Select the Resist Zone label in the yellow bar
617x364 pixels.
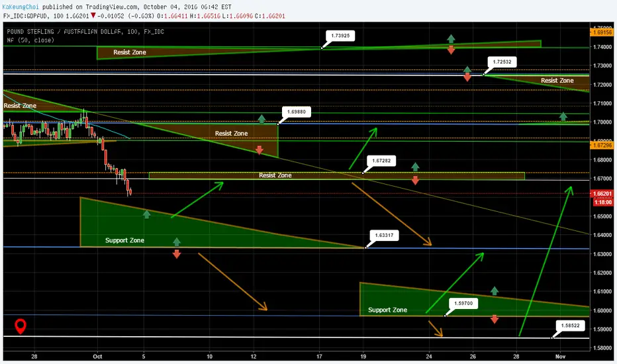[275, 175]
